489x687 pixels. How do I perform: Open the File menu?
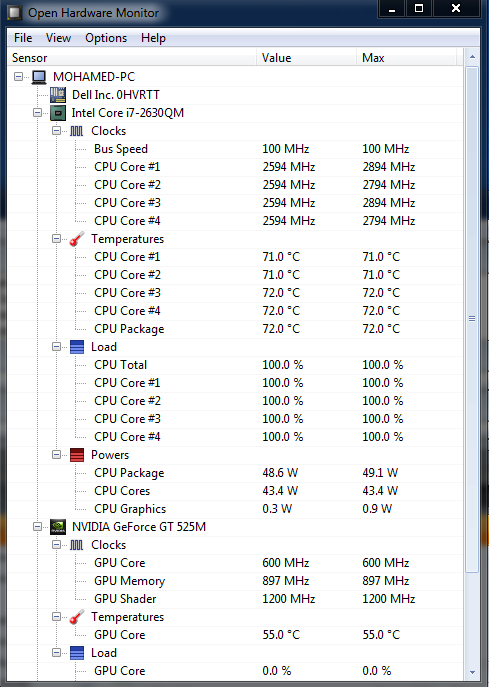23,38
